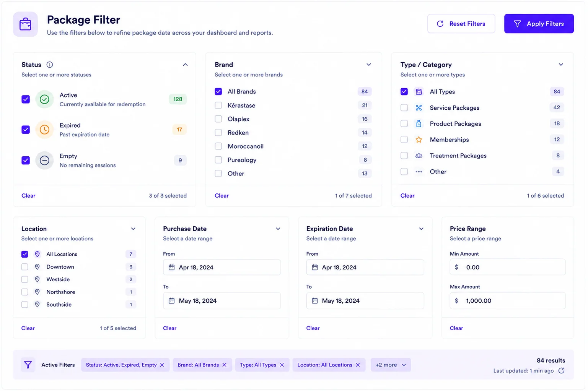Check the Service Packages checkbox
The image size is (588, 391).
(404, 108)
